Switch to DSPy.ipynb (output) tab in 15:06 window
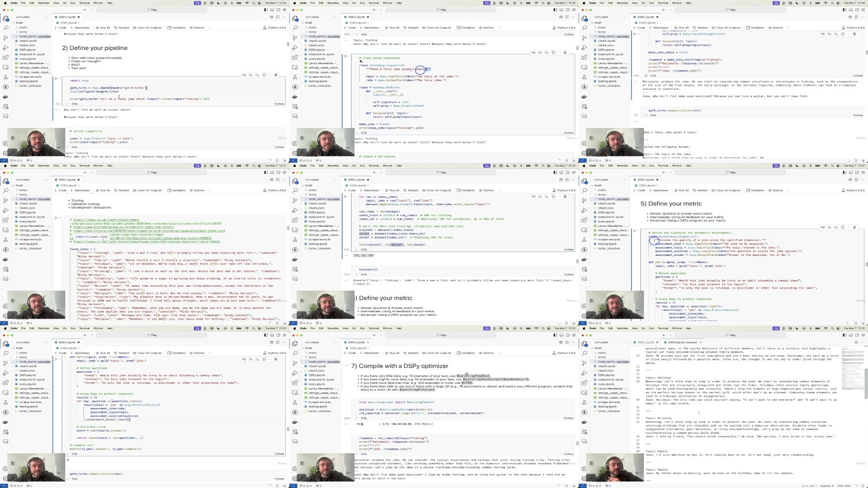 (682, 342)
